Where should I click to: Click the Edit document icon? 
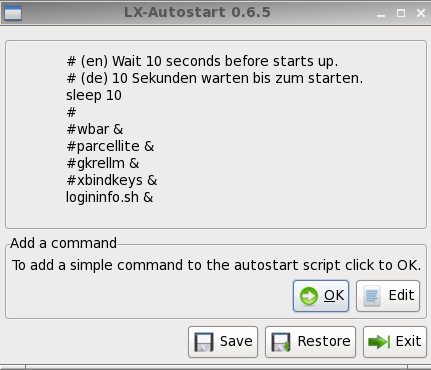pos(372,296)
